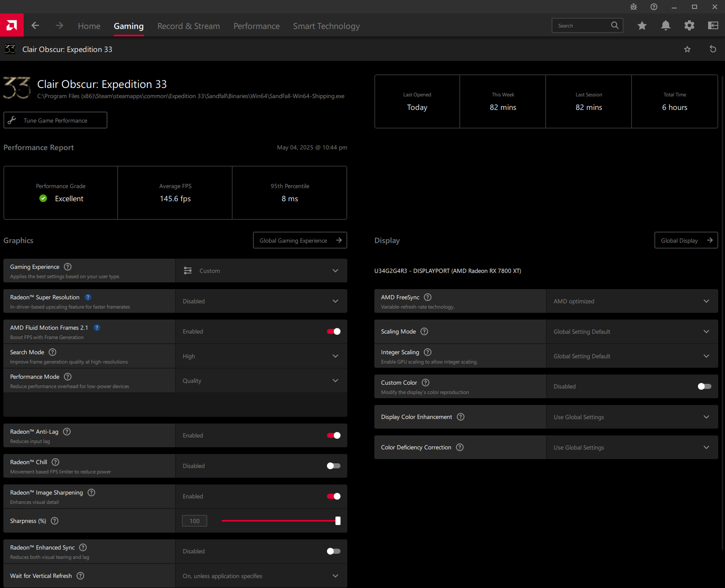The width and height of the screenshot is (725, 588).
Task: Show help for Display Color Enhancement
Action: tap(461, 417)
